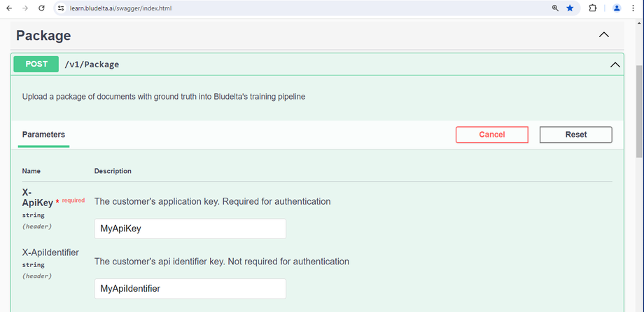The image size is (644, 312).
Task: Select the Parameters tab
Action: 43,134
